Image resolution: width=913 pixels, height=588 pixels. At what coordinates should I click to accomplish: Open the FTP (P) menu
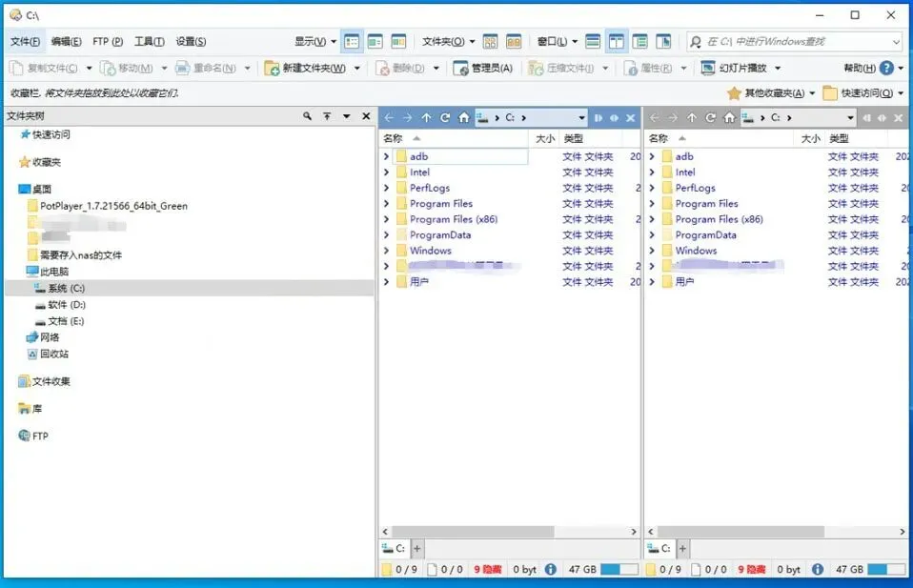[x=108, y=41]
